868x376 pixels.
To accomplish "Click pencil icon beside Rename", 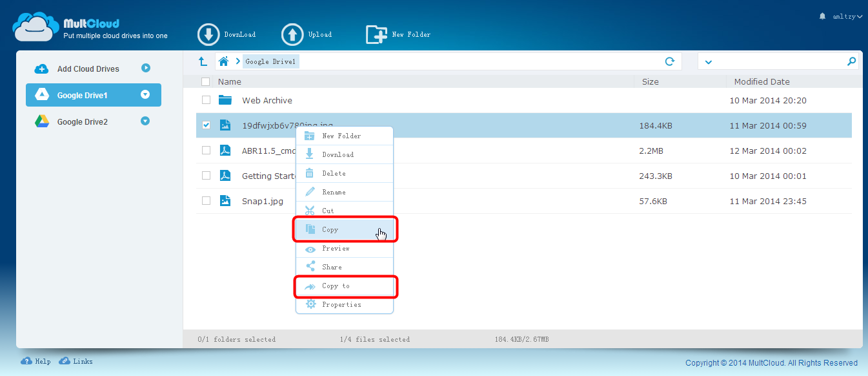I will 310,192.
